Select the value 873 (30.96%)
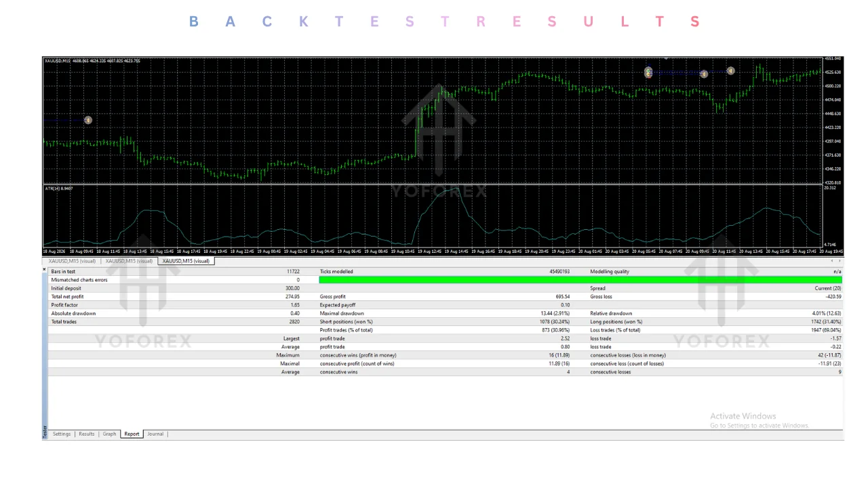This screenshot has height=488, width=868. click(x=555, y=330)
